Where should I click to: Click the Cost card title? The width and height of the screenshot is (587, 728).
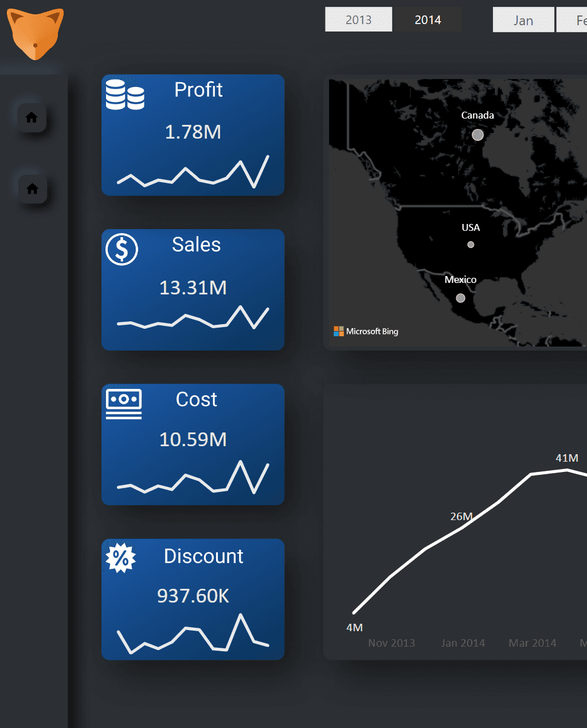click(196, 399)
